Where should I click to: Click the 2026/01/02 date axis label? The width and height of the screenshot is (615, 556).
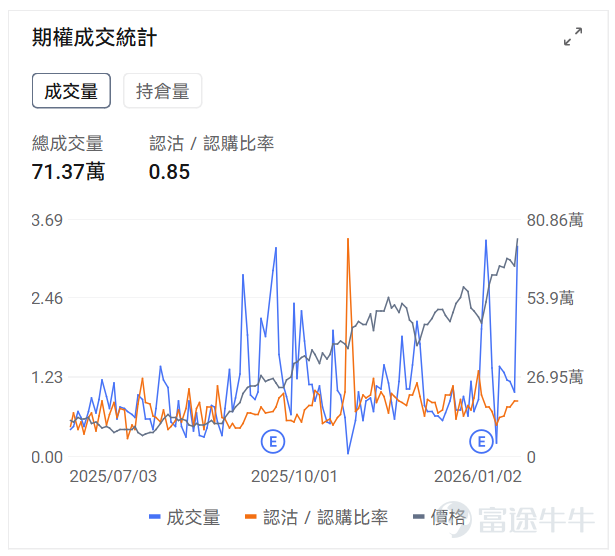[x=478, y=476]
